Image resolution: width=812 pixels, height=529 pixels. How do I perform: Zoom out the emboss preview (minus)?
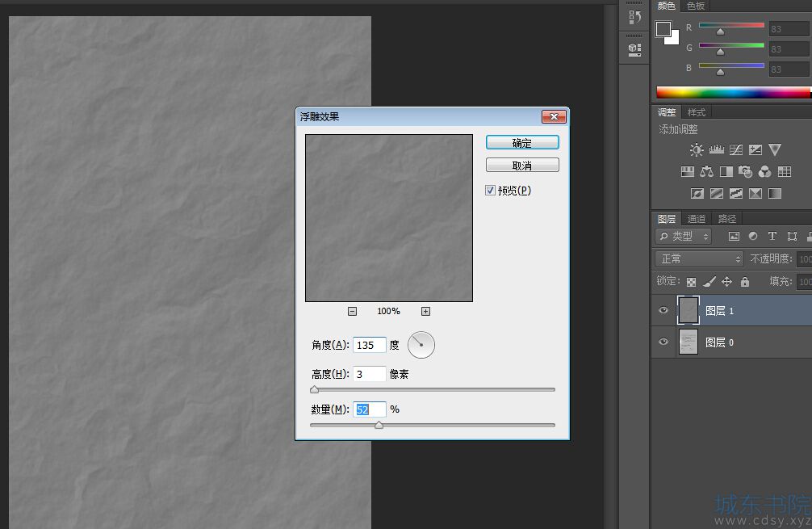[352, 312]
